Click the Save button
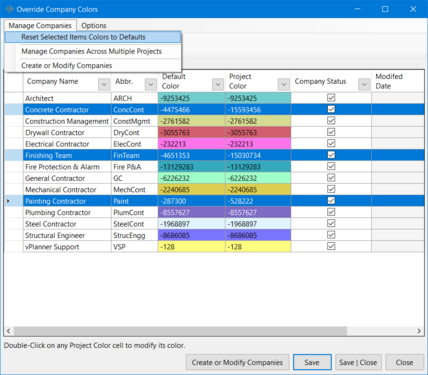This screenshot has width=428, height=375. 312,362
